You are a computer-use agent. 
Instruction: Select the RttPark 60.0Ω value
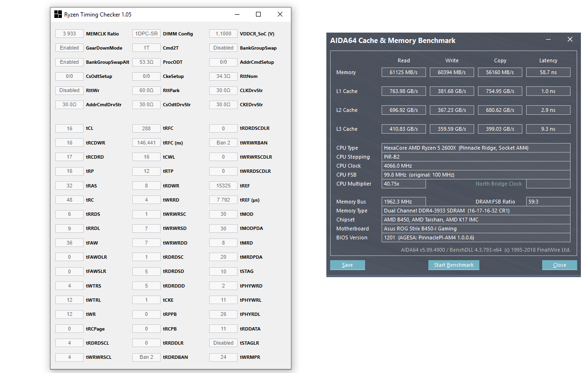[x=146, y=90]
